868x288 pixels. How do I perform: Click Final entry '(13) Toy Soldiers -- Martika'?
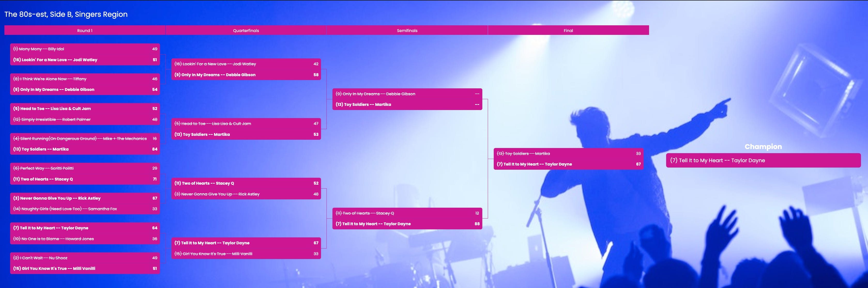pos(568,154)
